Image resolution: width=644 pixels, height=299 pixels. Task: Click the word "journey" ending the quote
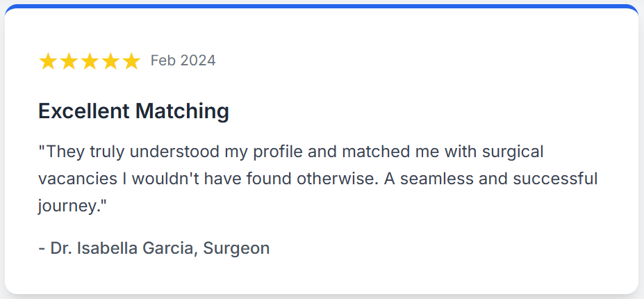(67, 206)
